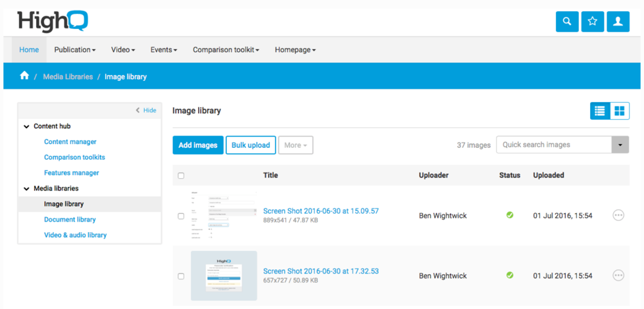This screenshot has width=644, height=309.
Task: Expand the quick search dropdown arrow
Action: point(620,145)
